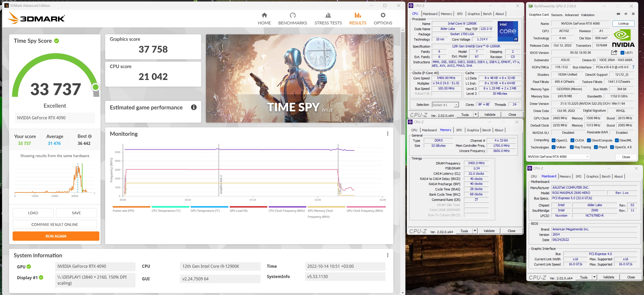644x295 pixels.
Task: Toggle the DirectCompute checkbox
Action: pyautogui.click(x=589, y=140)
